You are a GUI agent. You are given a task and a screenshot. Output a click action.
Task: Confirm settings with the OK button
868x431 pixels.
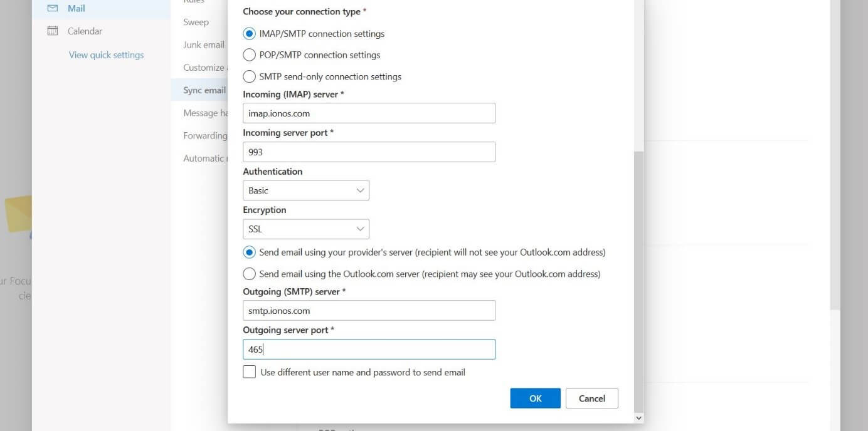point(534,398)
